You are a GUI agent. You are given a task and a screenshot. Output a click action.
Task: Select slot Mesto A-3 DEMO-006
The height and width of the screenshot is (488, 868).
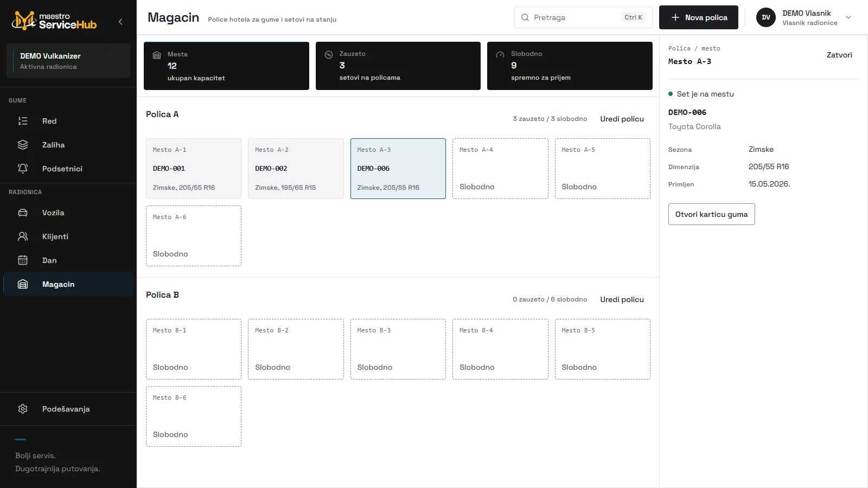[398, 169]
